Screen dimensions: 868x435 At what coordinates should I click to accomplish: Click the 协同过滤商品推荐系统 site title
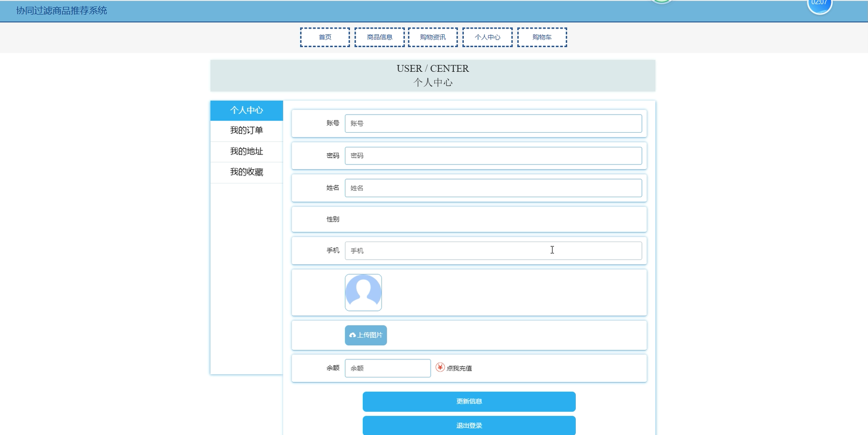click(61, 11)
